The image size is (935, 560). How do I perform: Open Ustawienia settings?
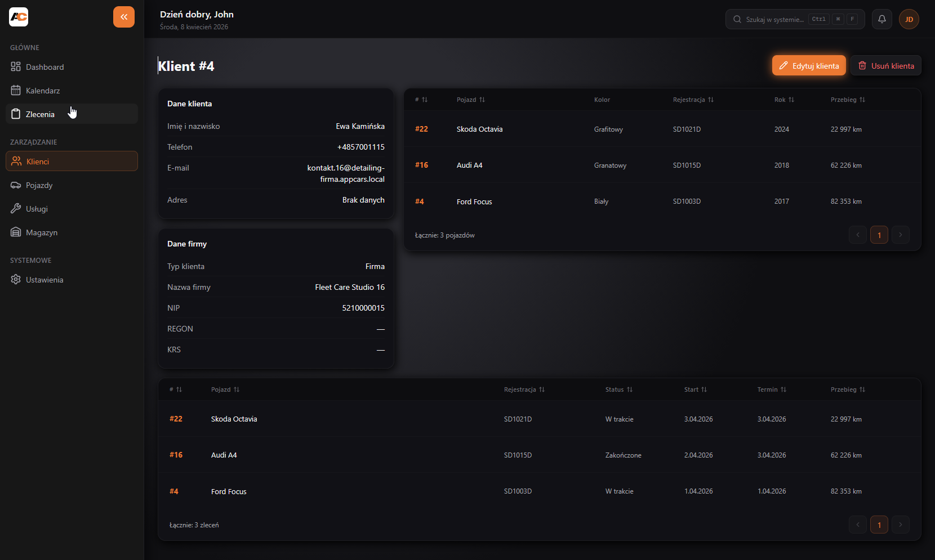point(44,280)
